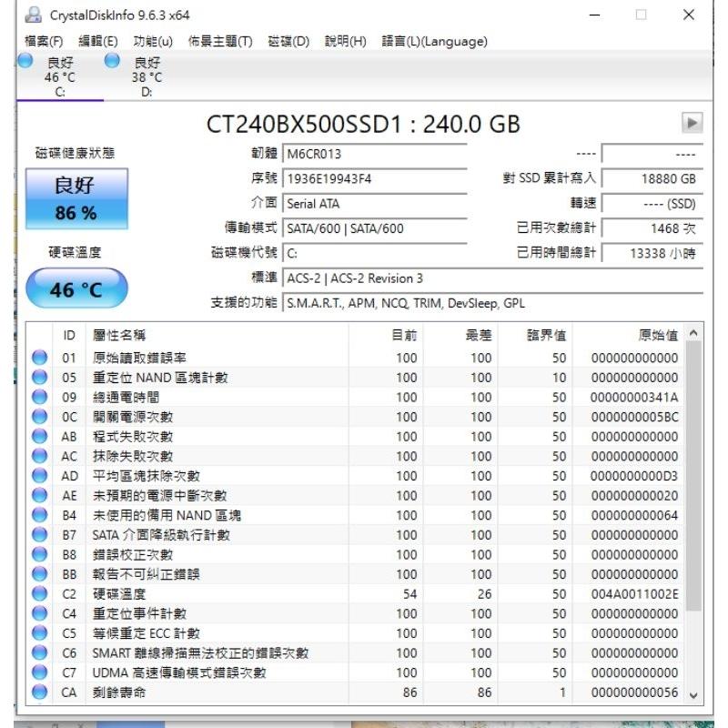This screenshot has width=728, height=728.
Task: Open the 說明(H) menu
Action: (x=346, y=41)
